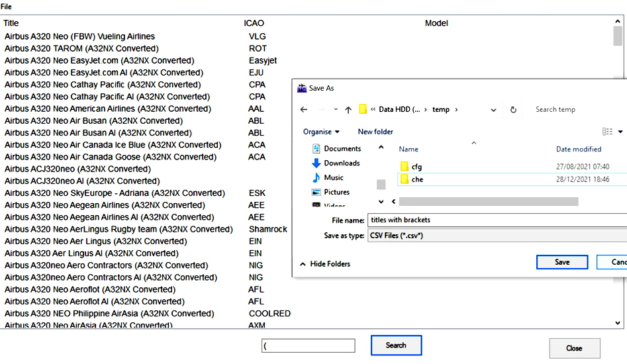This screenshot has height=364, width=627.
Task: Click the Search temp field
Action: coord(580,109)
